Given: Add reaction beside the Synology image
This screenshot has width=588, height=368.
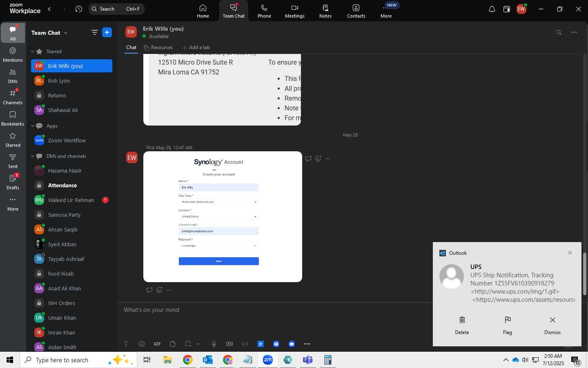Looking at the screenshot, I should pos(318,159).
